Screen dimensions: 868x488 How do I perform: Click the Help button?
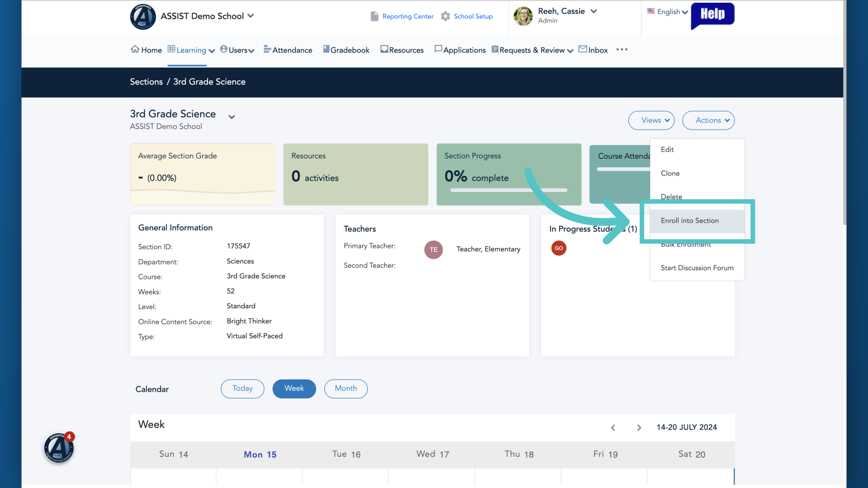(x=712, y=15)
